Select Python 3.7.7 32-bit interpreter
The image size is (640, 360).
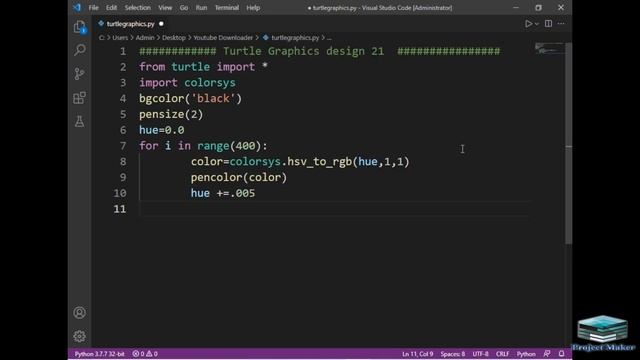(x=99, y=354)
